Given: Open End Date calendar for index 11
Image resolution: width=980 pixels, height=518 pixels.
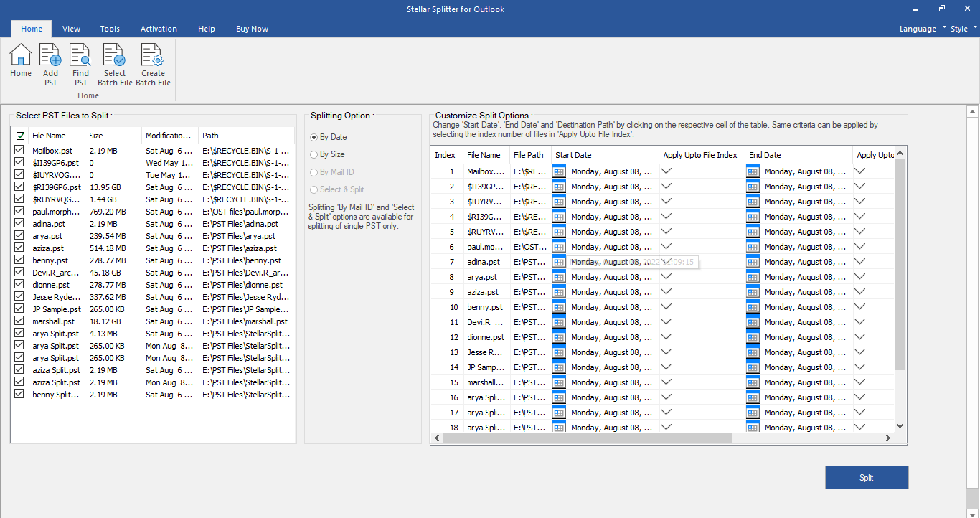Looking at the screenshot, I should (x=753, y=322).
